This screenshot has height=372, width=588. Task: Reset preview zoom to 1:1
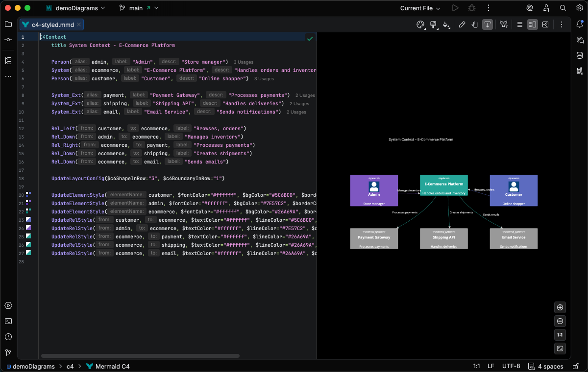tap(560, 335)
